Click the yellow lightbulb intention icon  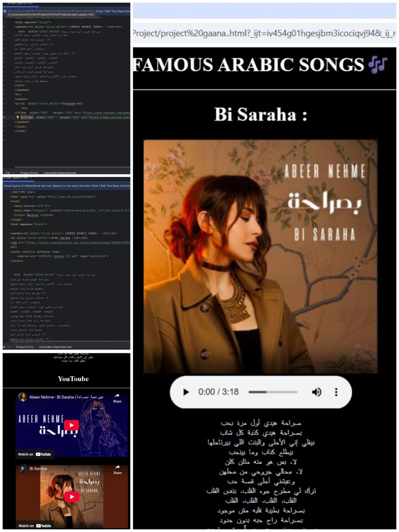click(x=18, y=117)
